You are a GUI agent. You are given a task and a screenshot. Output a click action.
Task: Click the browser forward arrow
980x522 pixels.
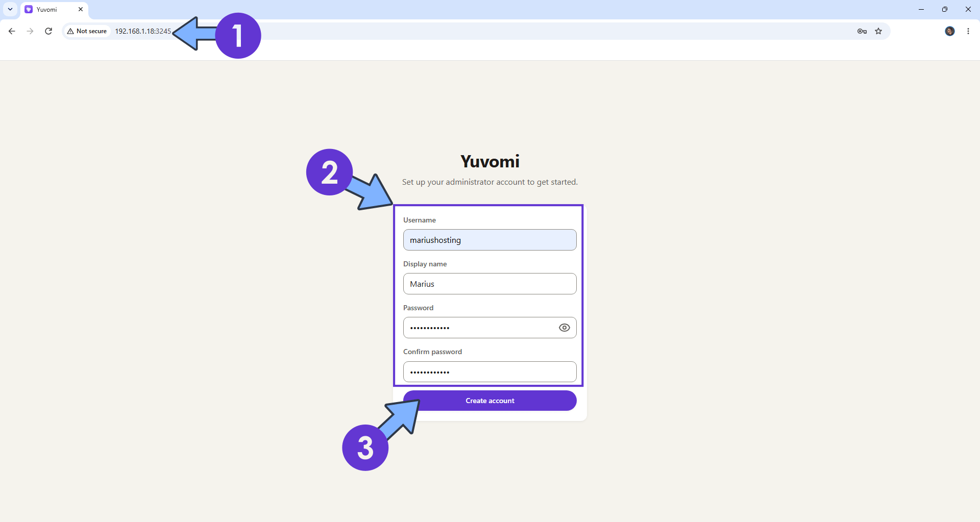(30, 31)
